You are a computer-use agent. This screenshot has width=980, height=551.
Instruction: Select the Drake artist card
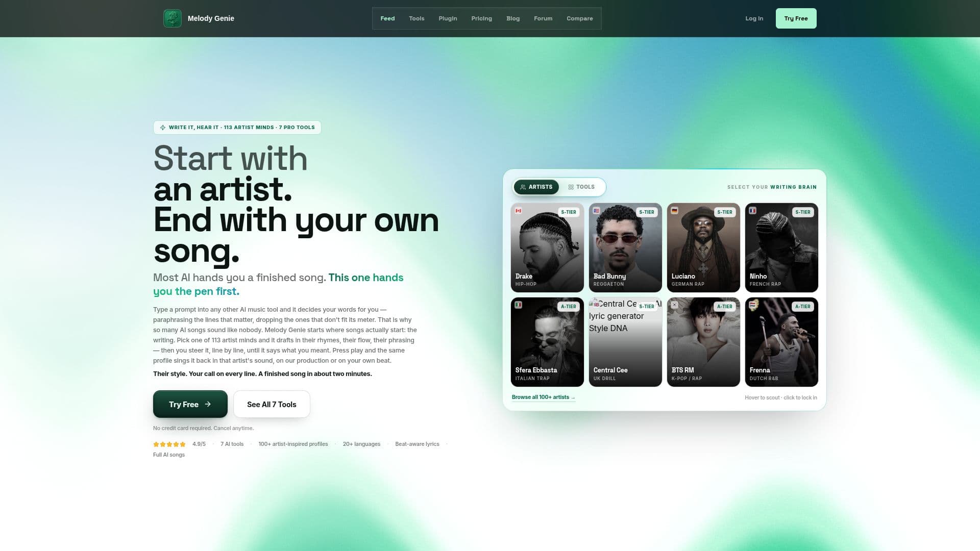(547, 248)
